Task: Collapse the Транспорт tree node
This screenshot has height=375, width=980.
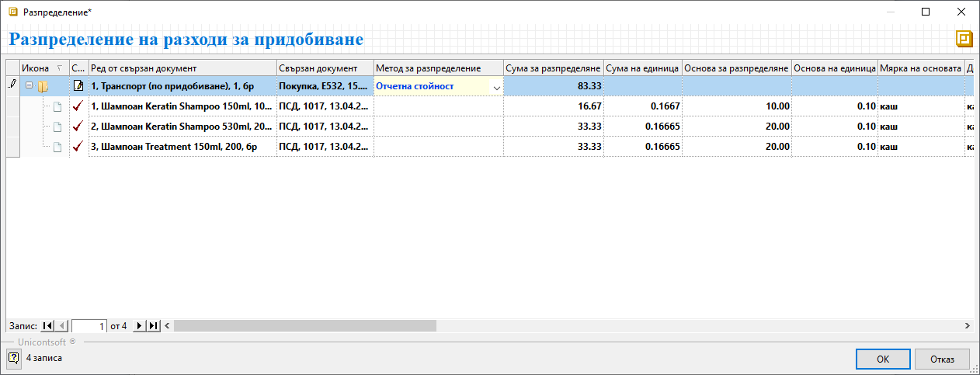Action: 29,86
